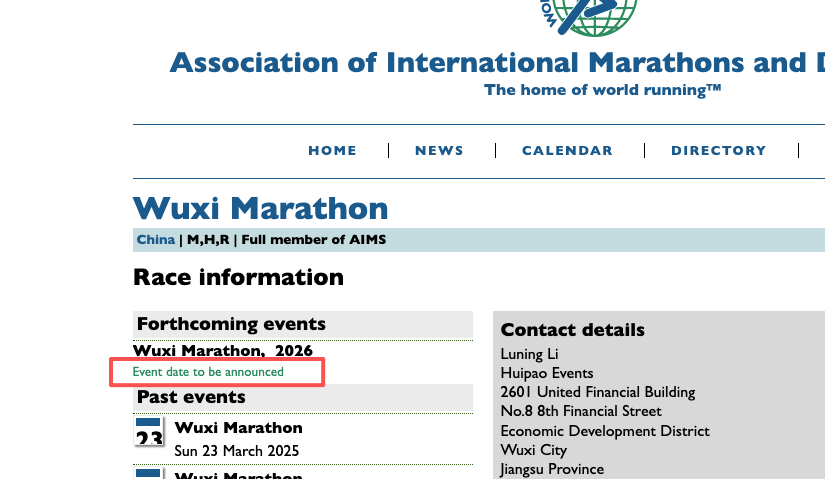Click the Forthcoming events section header

click(231, 324)
